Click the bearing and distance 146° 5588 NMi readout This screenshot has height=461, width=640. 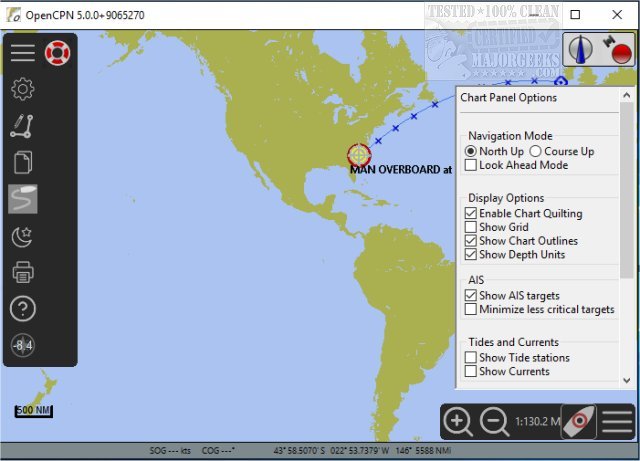(x=423, y=451)
